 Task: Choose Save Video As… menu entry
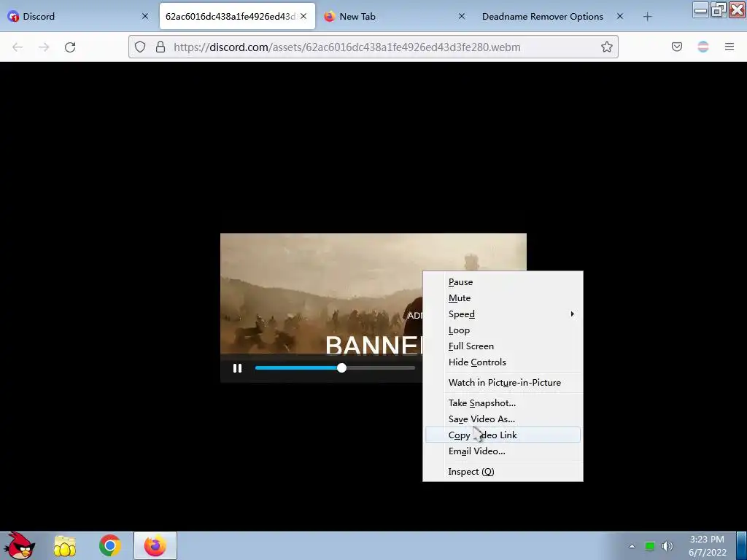pos(503,419)
